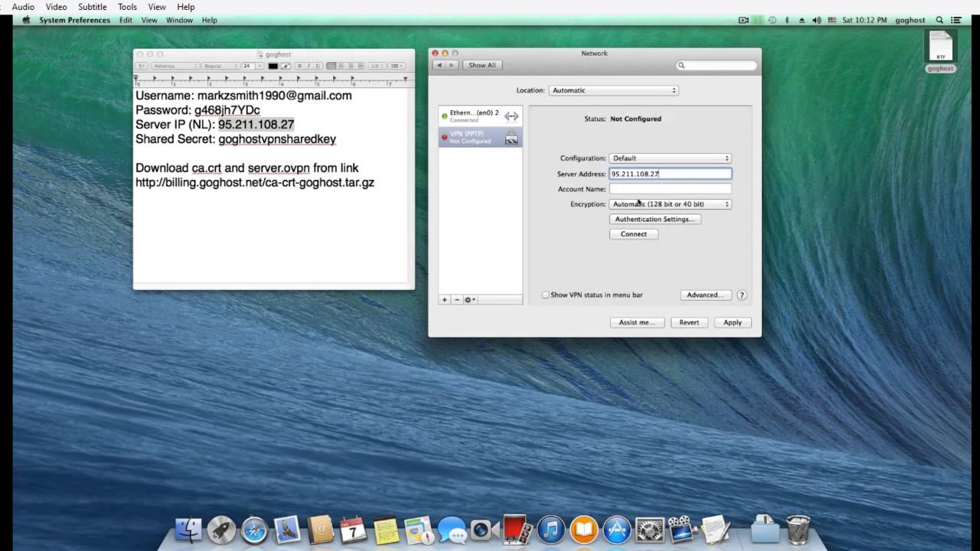Open Image Capture/iMovie camera Dock icon

coord(681,530)
